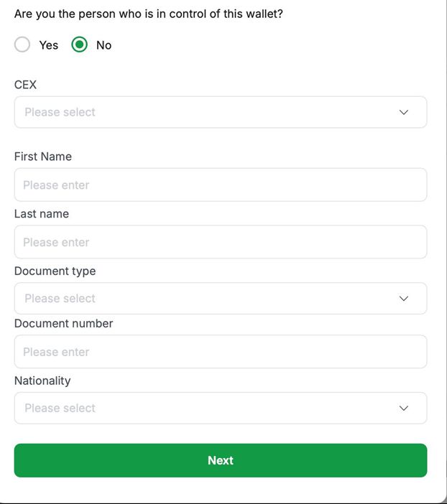Viewport: 447px width, 504px height.
Task: Click the 'Document number' field label
Action: coord(63,324)
